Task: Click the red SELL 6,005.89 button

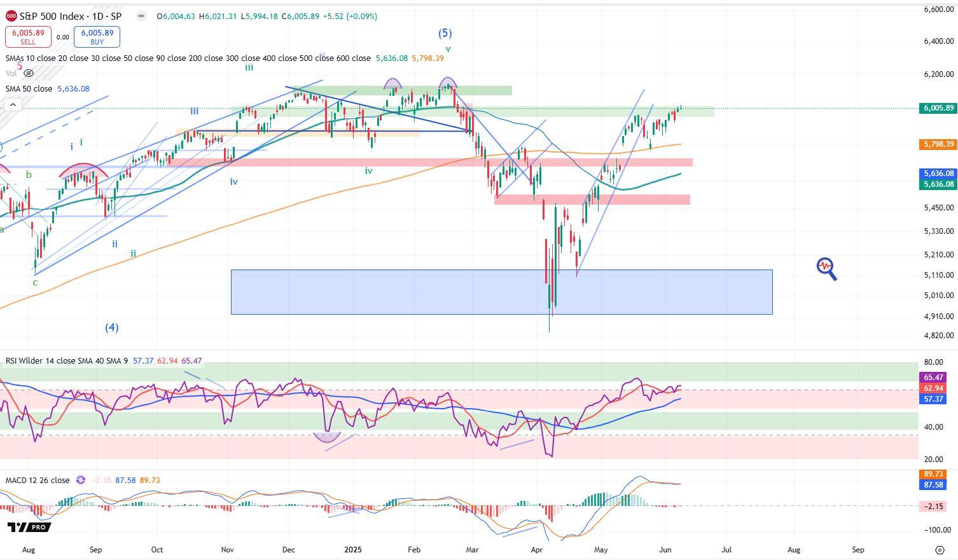Action: pos(28,37)
